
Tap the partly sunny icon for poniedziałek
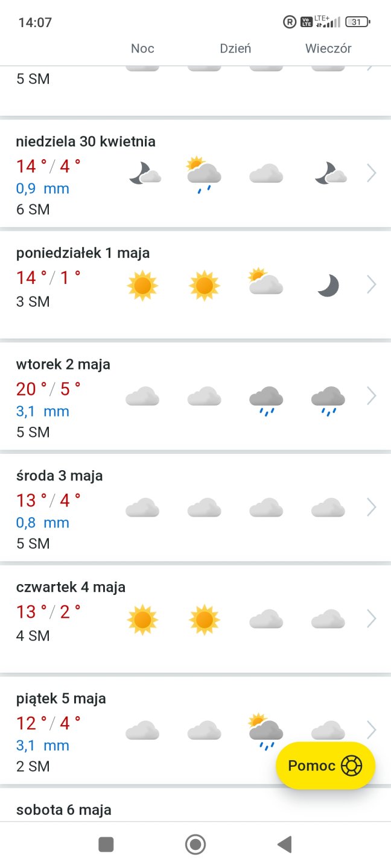pos(265,282)
